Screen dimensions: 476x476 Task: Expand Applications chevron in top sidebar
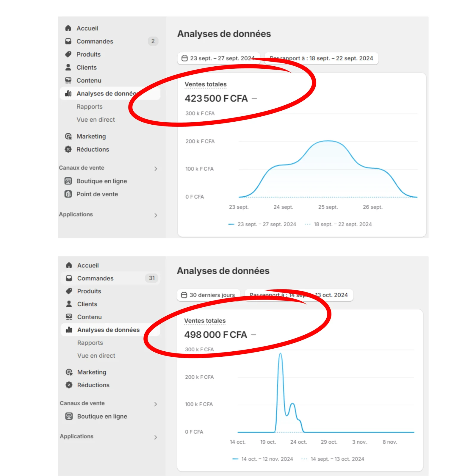156,215
